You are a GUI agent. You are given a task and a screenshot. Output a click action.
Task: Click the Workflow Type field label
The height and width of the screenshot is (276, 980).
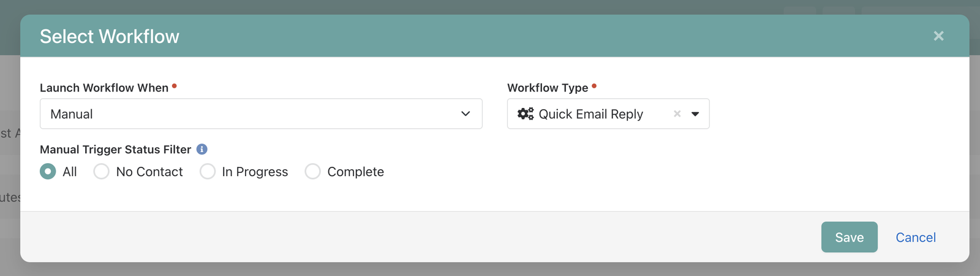548,88
